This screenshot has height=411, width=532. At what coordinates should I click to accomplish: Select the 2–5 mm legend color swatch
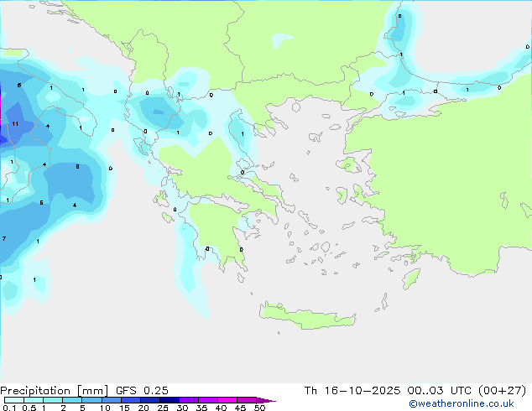coord(72,400)
